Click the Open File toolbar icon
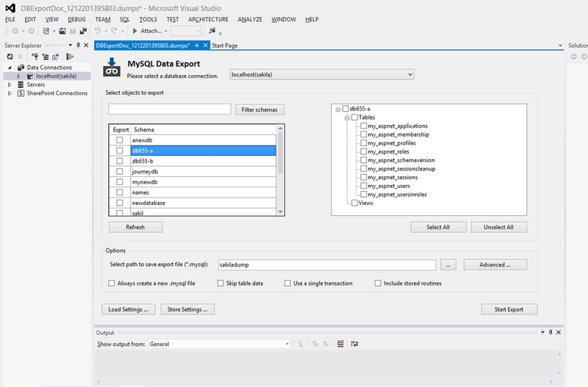Screen dimensions: 588x387 point(62,31)
